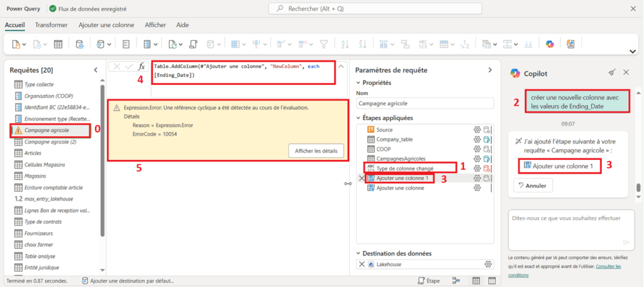
Task: Collapse the Requêtes pane
Action: coord(96,70)
